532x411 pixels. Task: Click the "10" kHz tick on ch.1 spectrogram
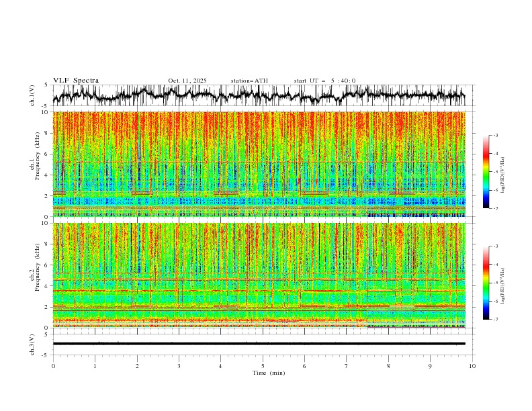point(46,112)
